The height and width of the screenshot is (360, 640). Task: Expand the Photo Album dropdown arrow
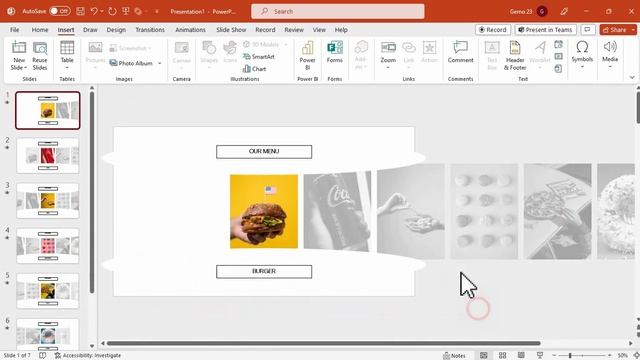[x=160, y=63]
